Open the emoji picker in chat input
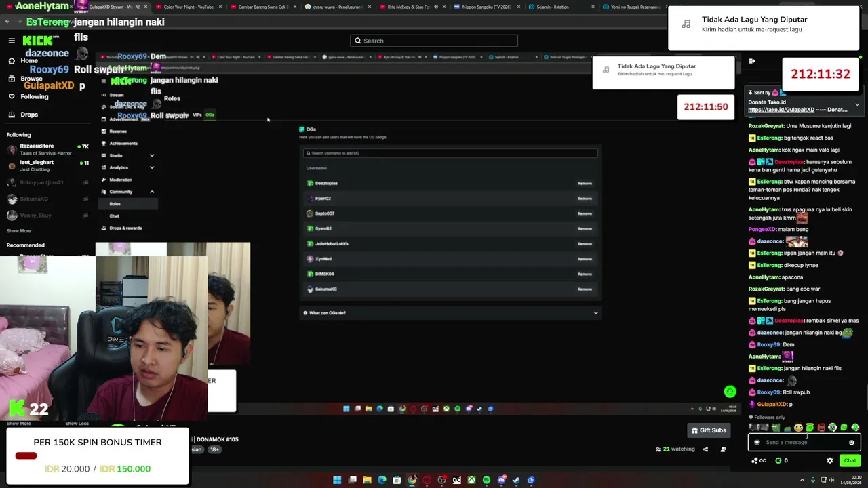868x488 pixels. pyautogui.click(x=852, y=443)
